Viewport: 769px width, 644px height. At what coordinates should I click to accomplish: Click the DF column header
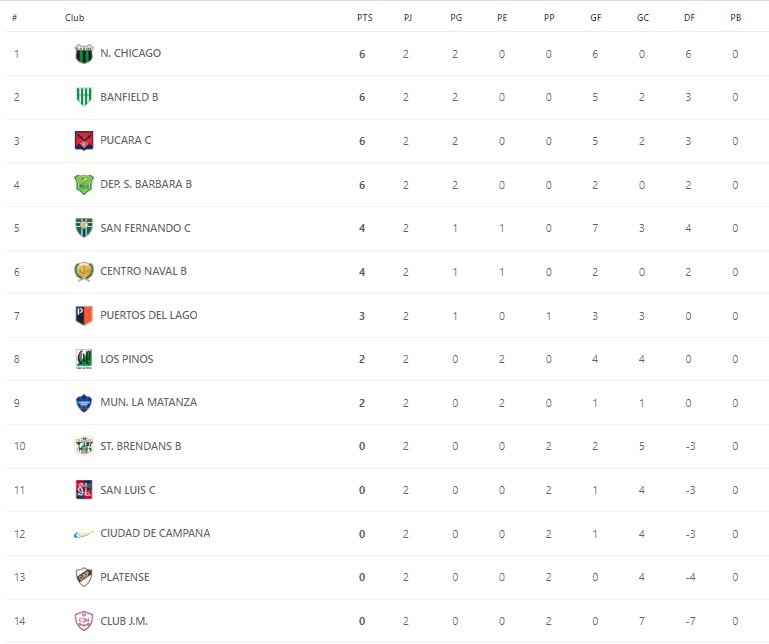[689, 18]
